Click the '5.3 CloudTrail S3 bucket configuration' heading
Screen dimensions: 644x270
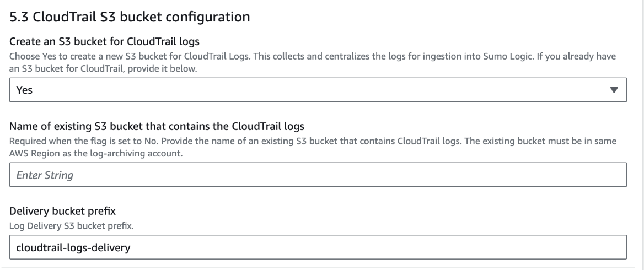pos(130,17)
